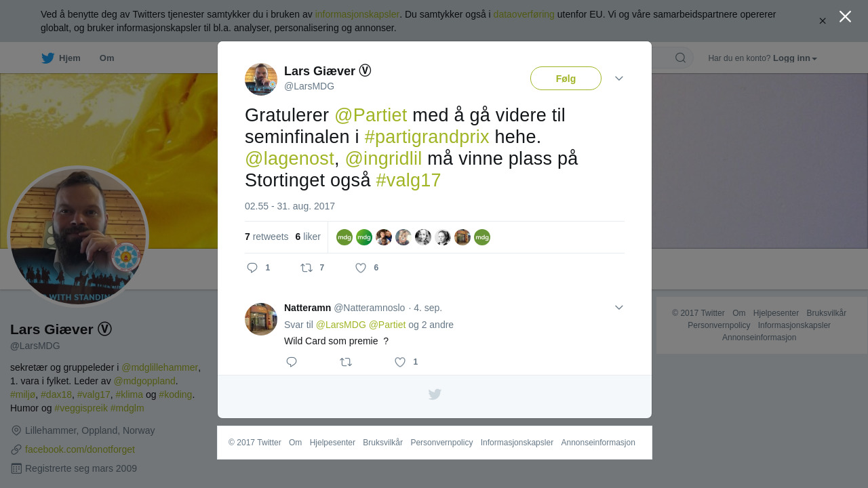Open the Om menu item in top bar
Screen dimensions: 868x488
pos(107,58)
